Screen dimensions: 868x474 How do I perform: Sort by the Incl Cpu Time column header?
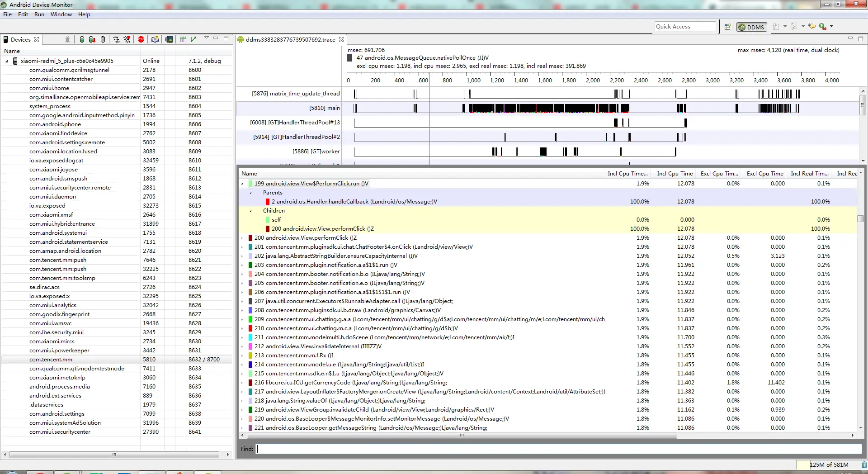pos(675,174)
